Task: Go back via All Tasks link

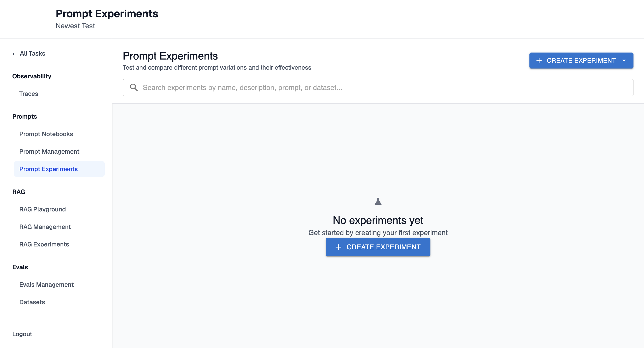Action: pyautogui.click(x=32, y=53)
